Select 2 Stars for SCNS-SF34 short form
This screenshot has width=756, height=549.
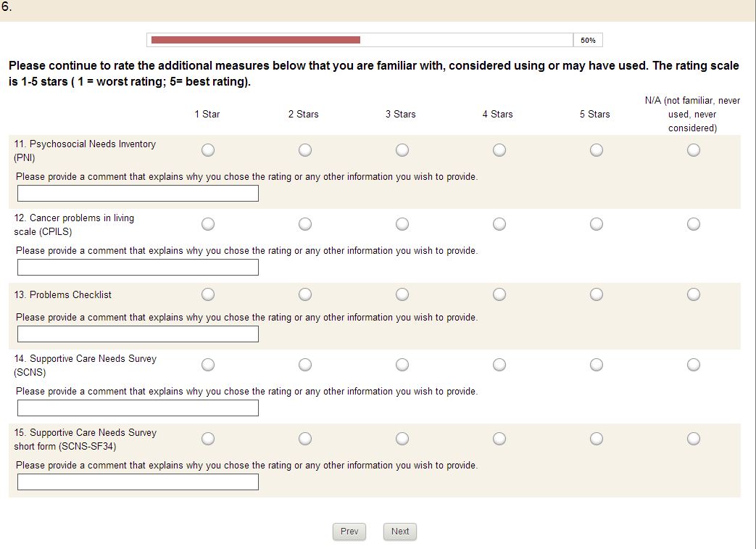click(x=305, y=439)
